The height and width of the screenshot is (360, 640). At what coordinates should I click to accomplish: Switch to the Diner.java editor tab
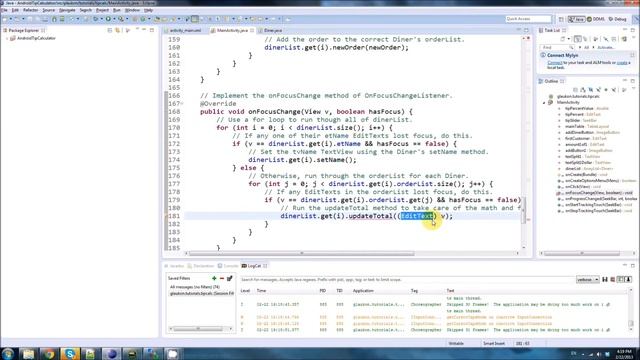click(273, 30)
